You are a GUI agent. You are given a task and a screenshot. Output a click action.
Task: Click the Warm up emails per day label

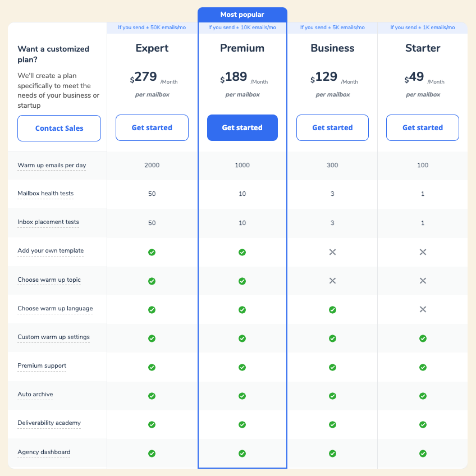[52, 165]
